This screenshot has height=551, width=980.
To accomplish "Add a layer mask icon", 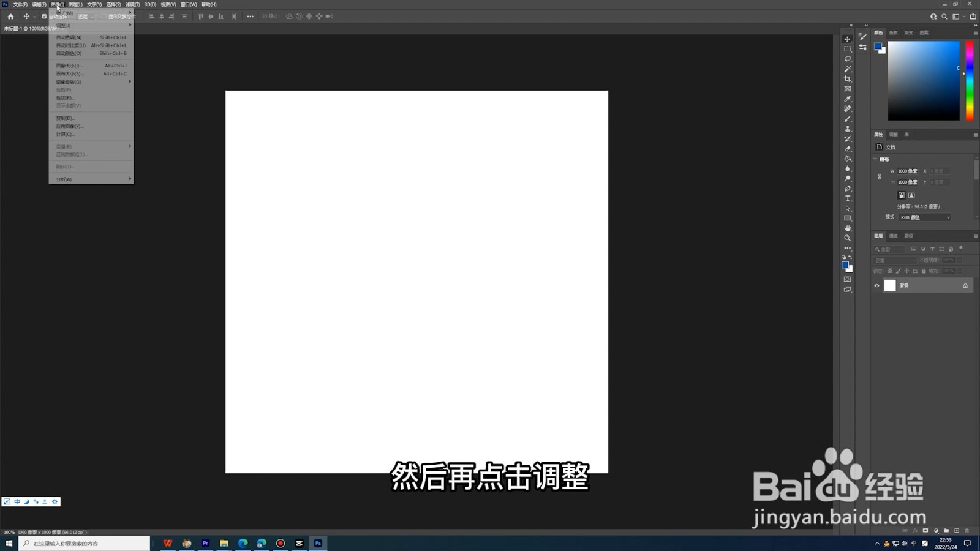I will click(925, 531).
